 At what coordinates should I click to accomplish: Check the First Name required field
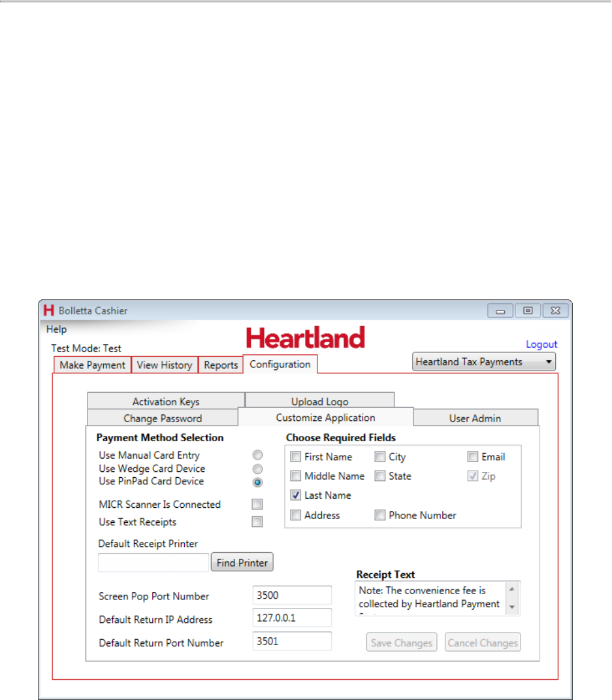click(x=295, y=457)
